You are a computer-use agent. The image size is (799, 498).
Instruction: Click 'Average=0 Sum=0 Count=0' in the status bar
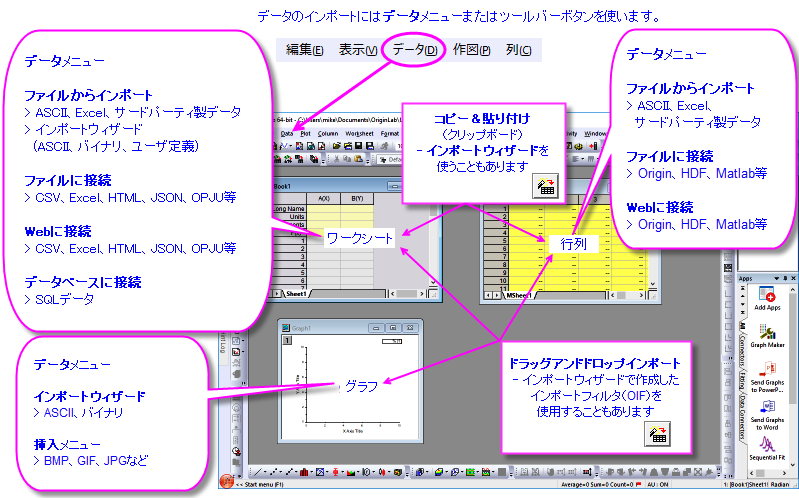tap(597, 484)
